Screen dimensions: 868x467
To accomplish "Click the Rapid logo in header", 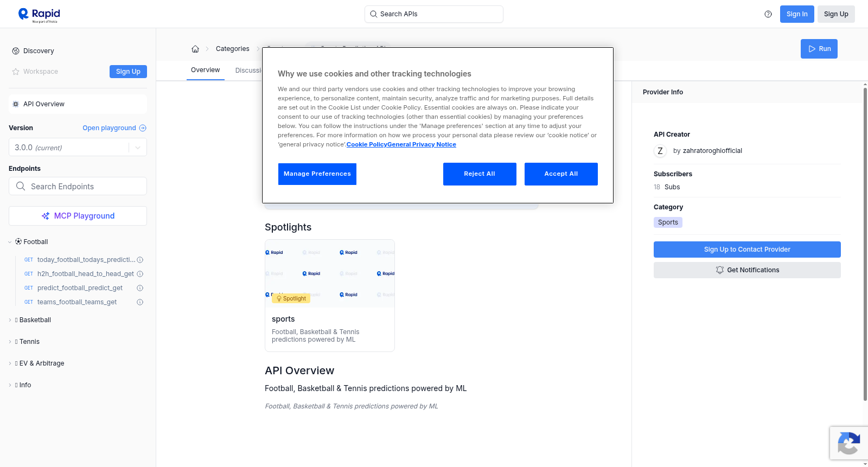I will coord(39,15).
